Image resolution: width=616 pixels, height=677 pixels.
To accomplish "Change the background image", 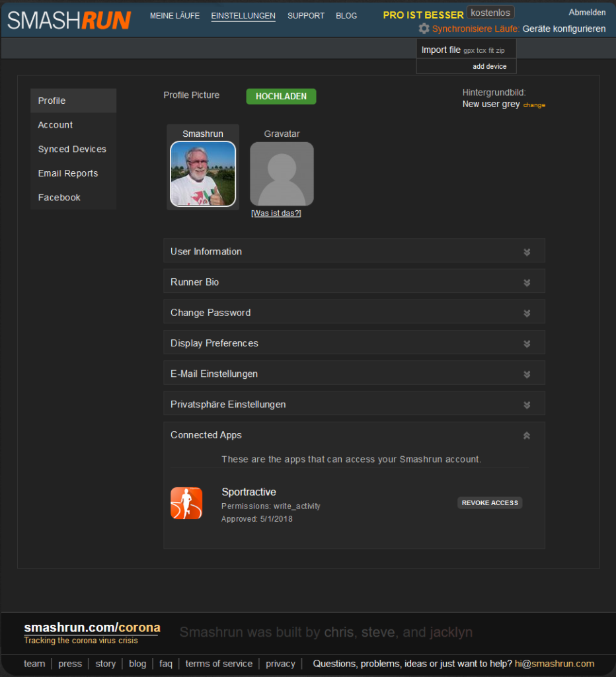I will 534,105.
